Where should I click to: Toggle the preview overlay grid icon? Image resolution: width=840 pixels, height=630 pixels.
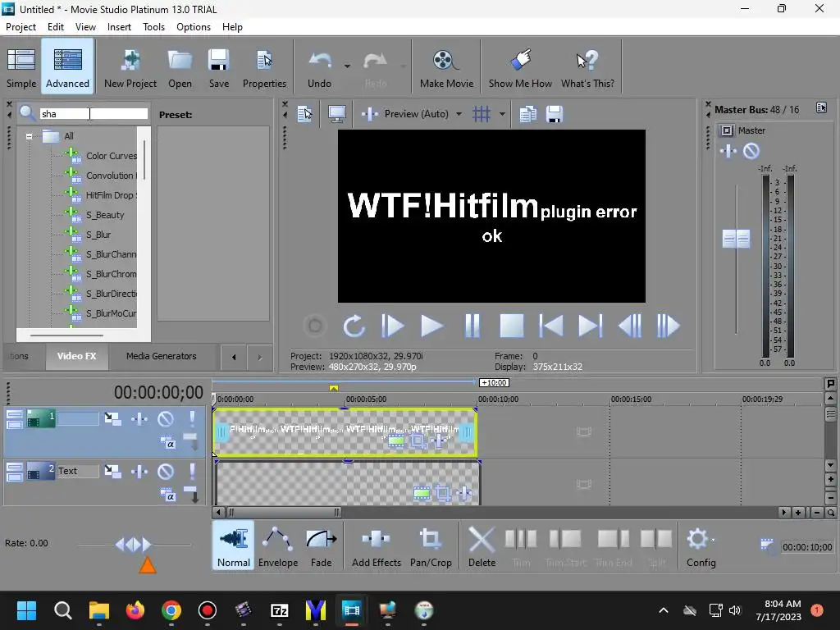[x=481, y=113]
